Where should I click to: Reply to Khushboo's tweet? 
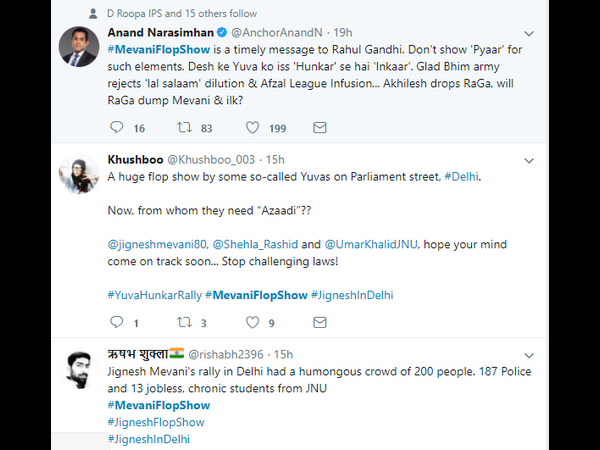(x=117, y=323)
